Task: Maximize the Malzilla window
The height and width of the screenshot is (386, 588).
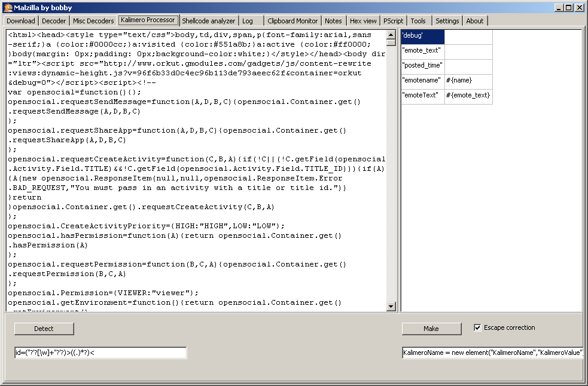Action: pos(569,7)
